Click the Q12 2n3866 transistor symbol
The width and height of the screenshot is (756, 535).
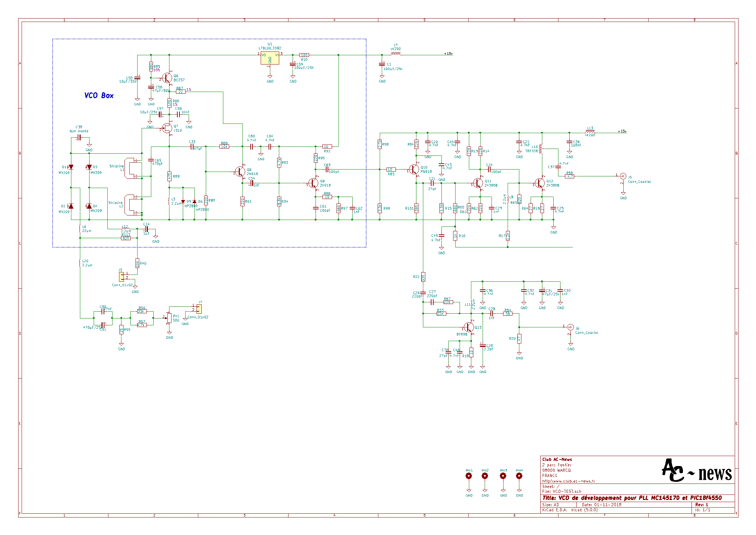[x=539, y=183]
